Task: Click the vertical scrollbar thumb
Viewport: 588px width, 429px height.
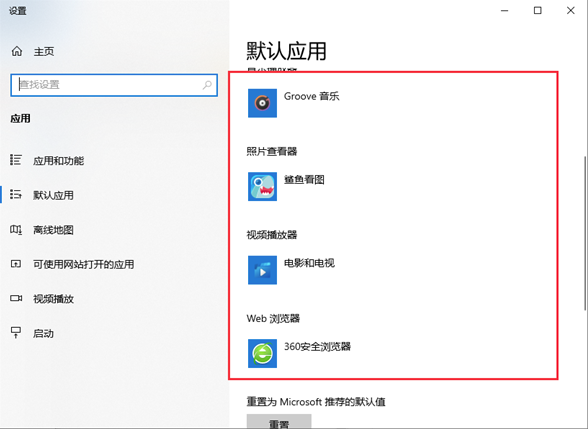Action: tap(585, 233)
